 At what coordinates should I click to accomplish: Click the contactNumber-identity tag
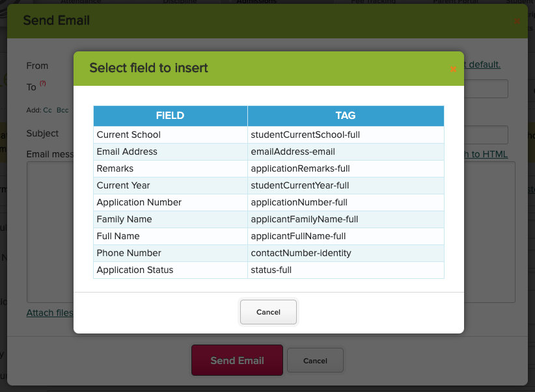tap(301, 253)
